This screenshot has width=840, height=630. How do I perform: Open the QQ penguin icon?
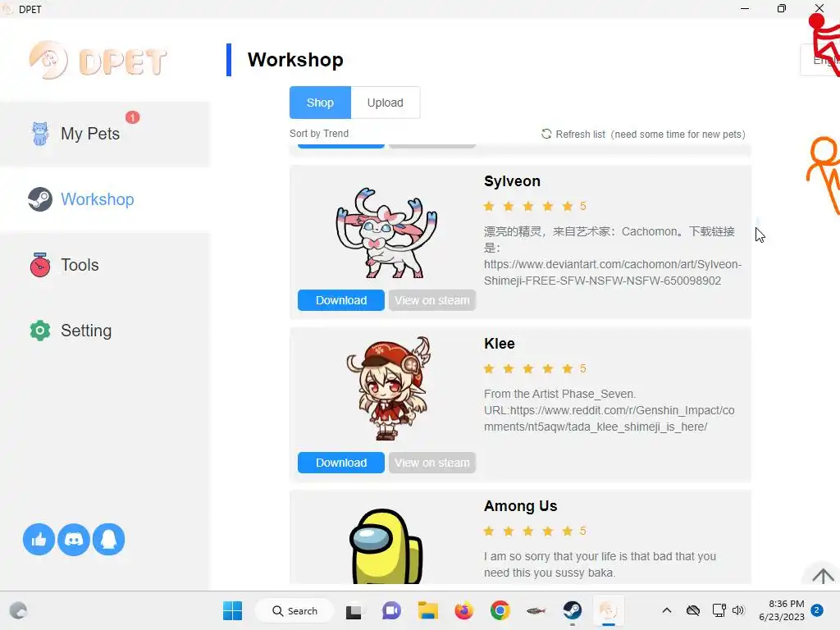109,540
